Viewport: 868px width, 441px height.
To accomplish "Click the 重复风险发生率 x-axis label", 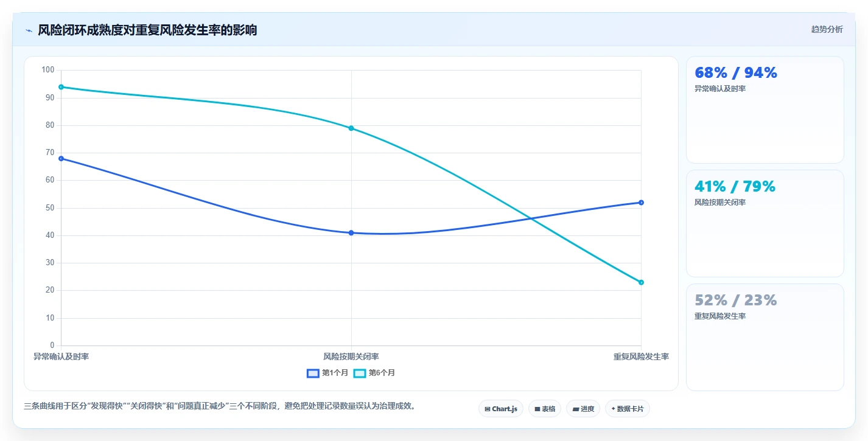I will point(641,356).
